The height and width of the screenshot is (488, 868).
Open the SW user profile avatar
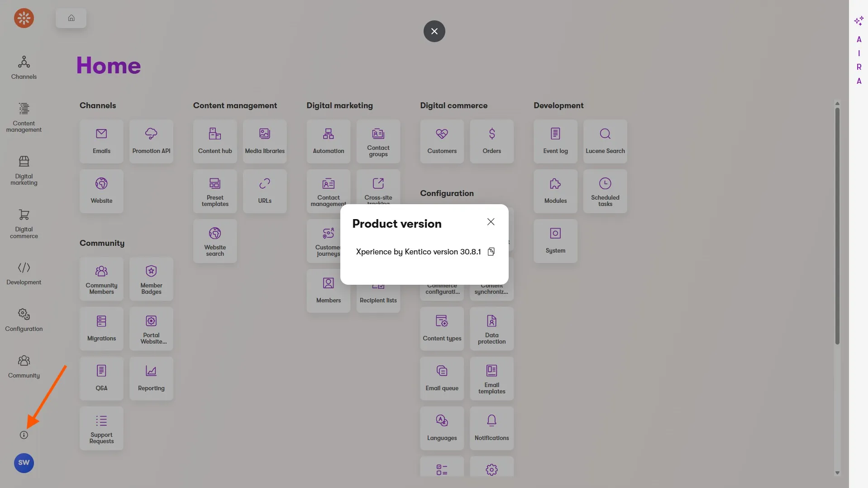click(x=24, y=463)
